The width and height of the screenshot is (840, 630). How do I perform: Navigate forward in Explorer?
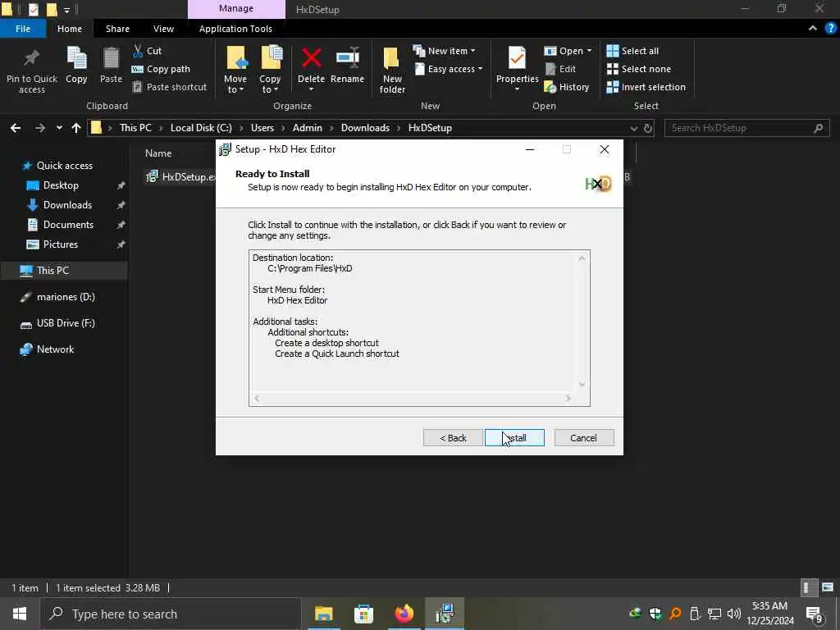pyautogui.click(x=40, y=128)
